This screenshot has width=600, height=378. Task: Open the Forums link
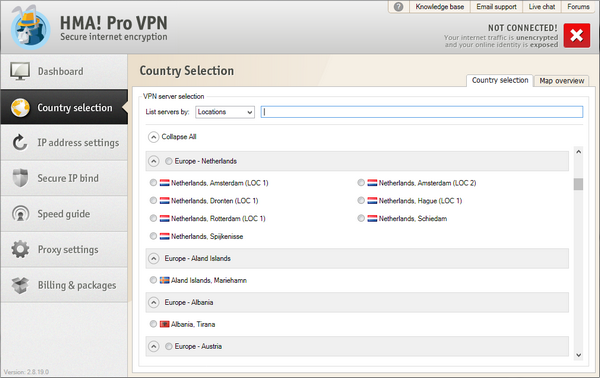578,7
